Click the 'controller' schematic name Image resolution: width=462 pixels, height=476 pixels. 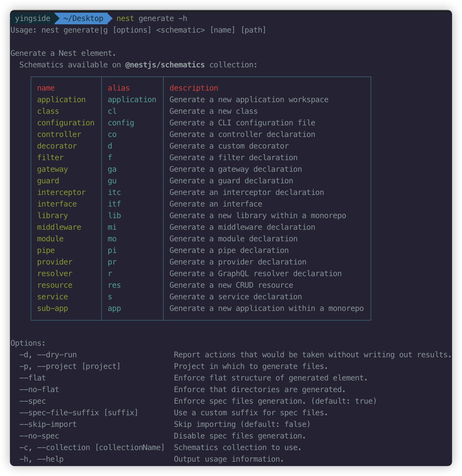point(59,134)
